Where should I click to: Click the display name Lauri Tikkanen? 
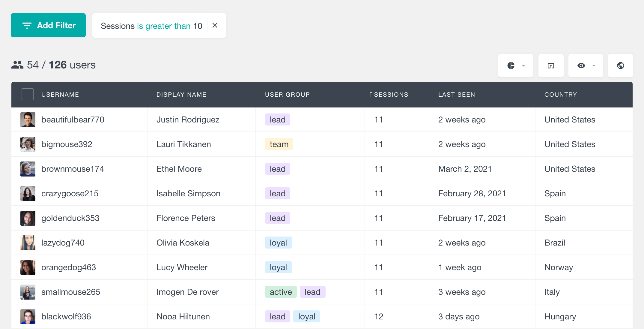[x=184, y=144]
